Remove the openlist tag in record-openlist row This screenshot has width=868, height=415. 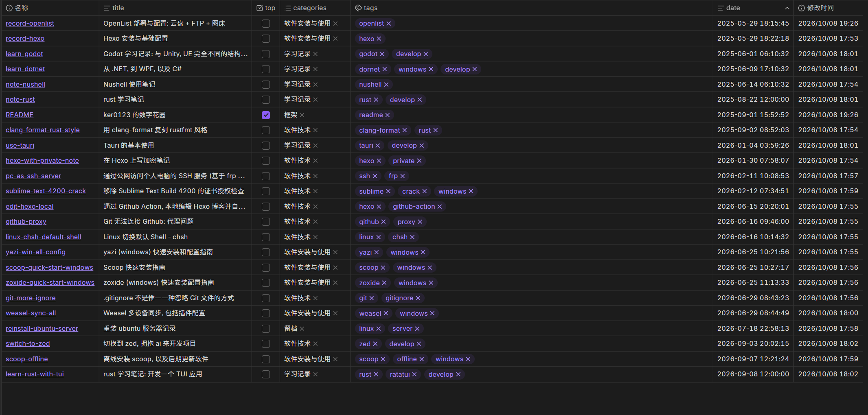pos(389,24)
